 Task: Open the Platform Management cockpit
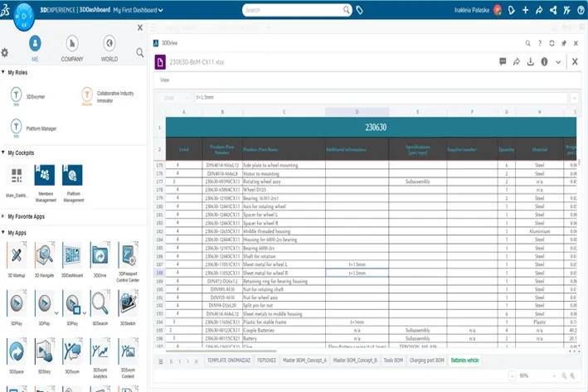point(72,175)
